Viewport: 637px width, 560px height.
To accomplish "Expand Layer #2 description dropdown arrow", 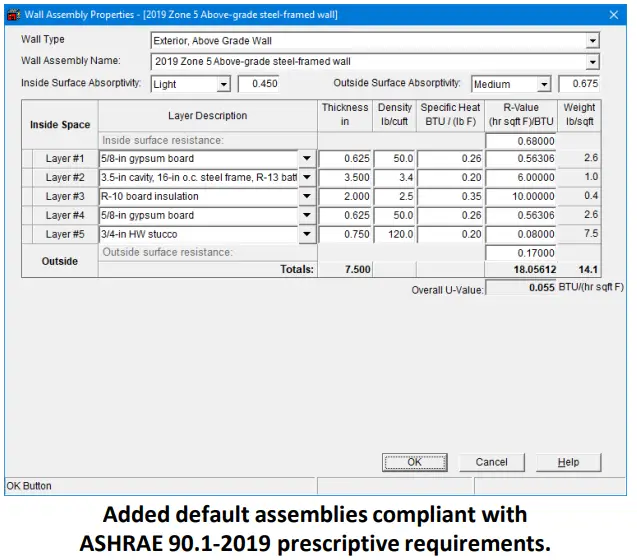I will click(307, 177).
